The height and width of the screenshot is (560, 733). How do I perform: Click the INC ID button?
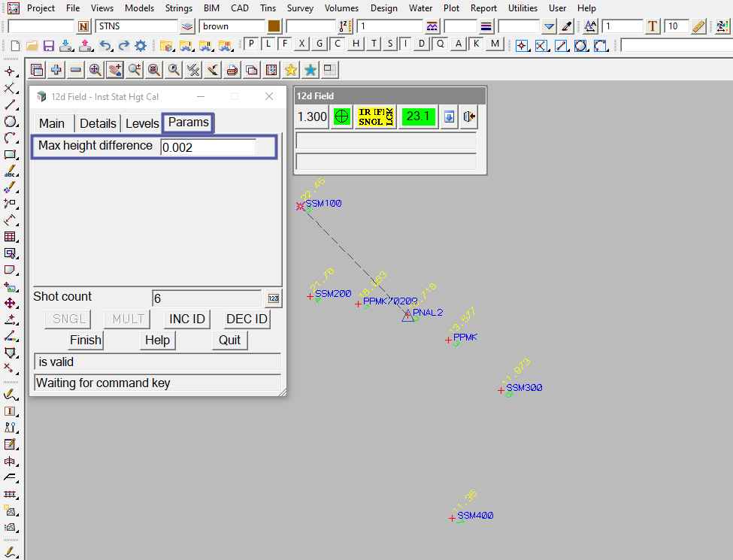[187, 319]
